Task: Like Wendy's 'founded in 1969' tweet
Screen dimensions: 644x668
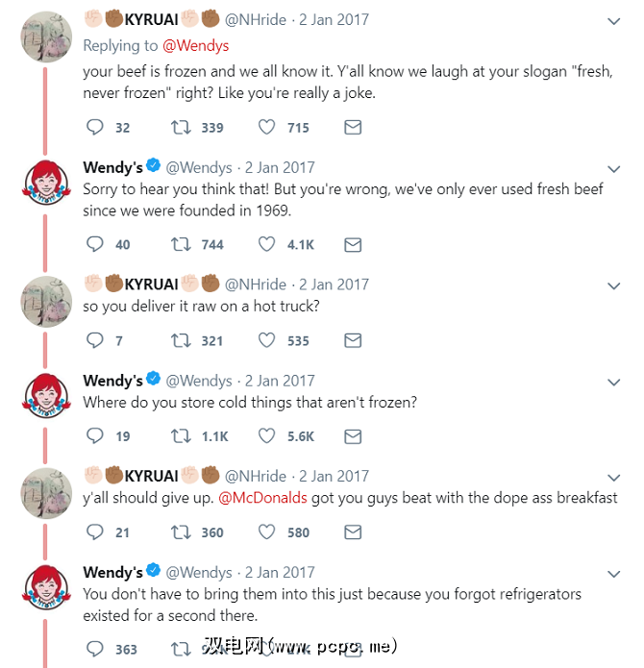Action: click(x=266, y=244)
